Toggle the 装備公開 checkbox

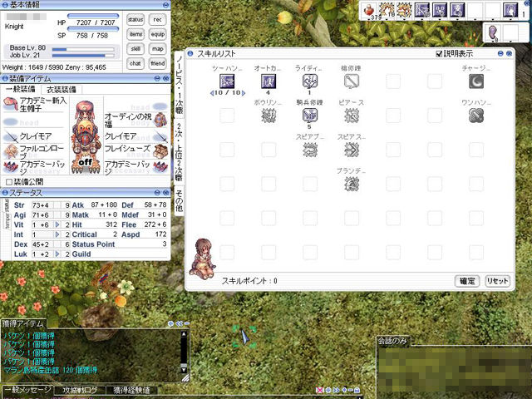[9, 182]
